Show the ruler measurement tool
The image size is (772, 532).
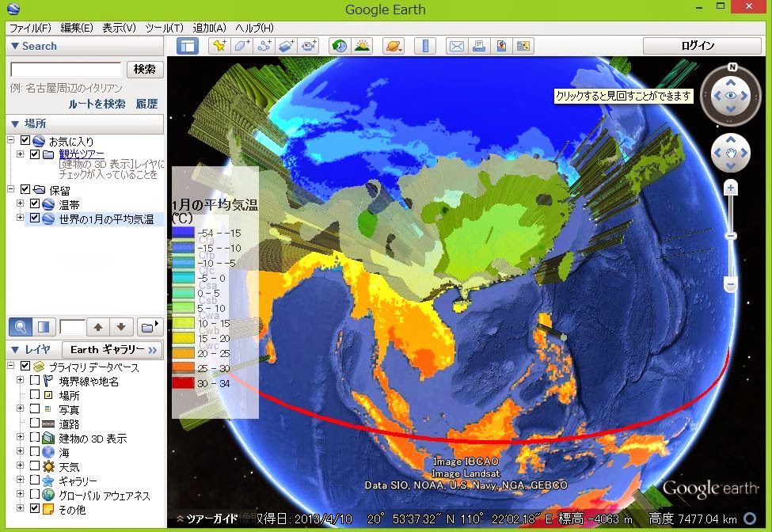click(x=425, y=46)
